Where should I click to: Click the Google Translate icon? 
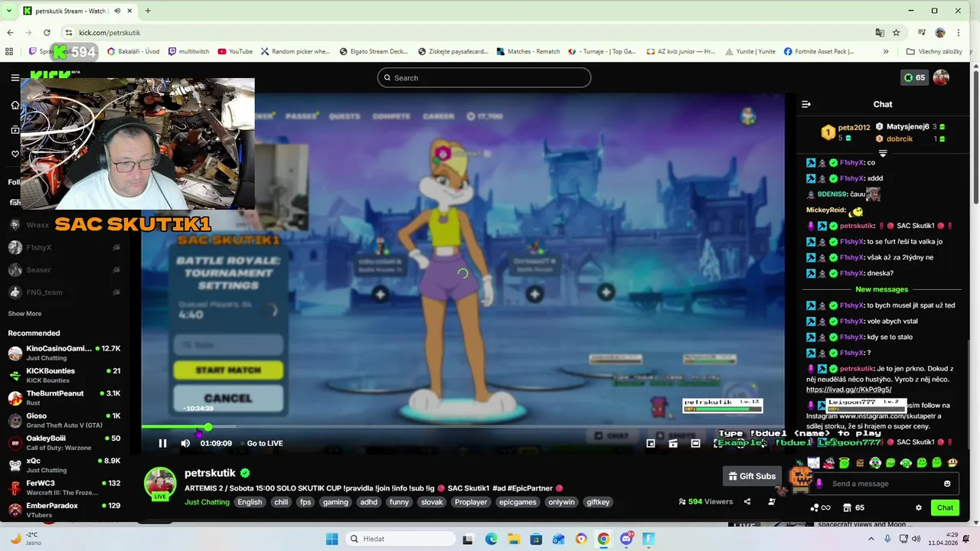[x=880, y=33]
